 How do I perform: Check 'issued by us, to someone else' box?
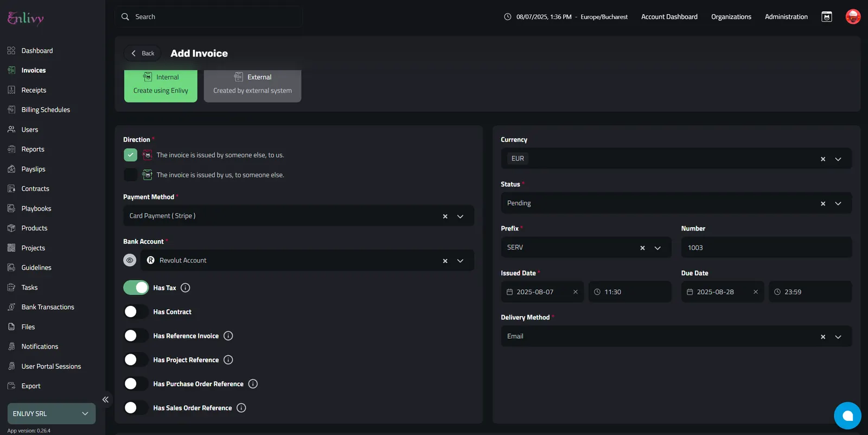coord(130,175)
